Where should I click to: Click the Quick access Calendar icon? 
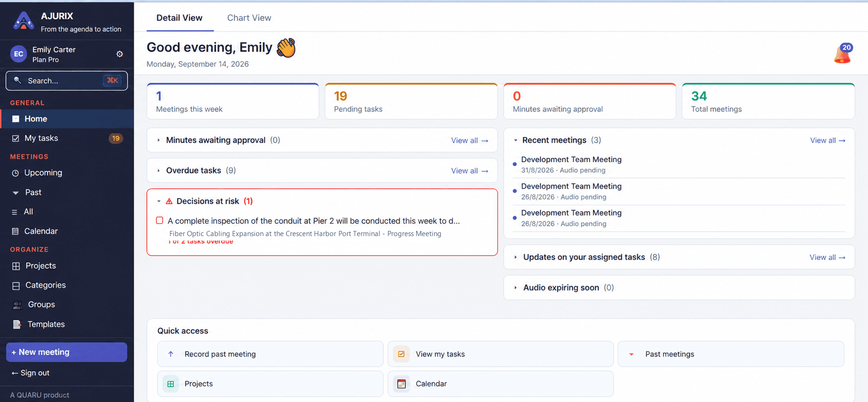pyautogui.click(x=402, y=384)
